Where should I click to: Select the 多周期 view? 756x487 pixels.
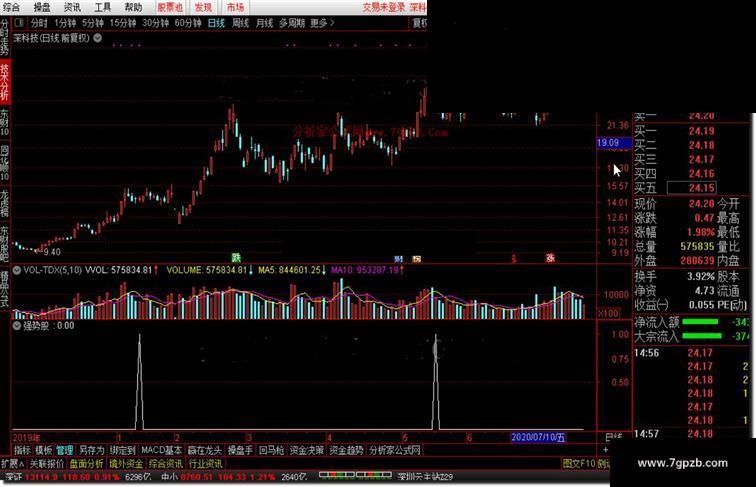[x=292, y=23]
